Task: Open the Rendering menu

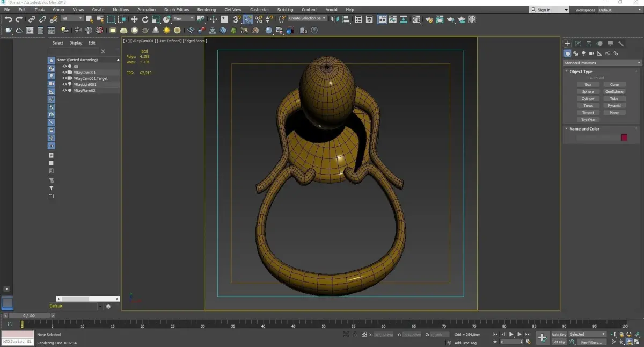Action: click(x=207, y=10)
